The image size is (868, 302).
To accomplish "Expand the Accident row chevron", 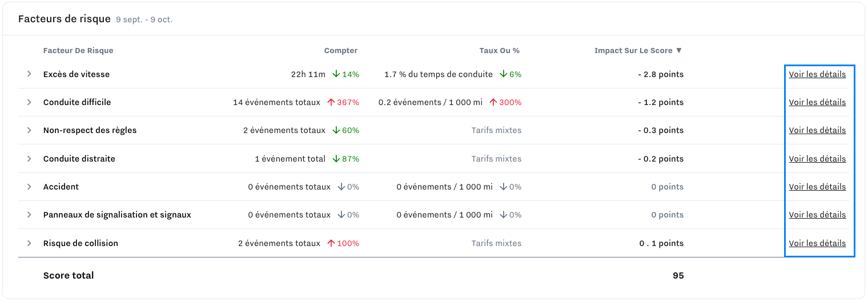I will pos(29,187).
